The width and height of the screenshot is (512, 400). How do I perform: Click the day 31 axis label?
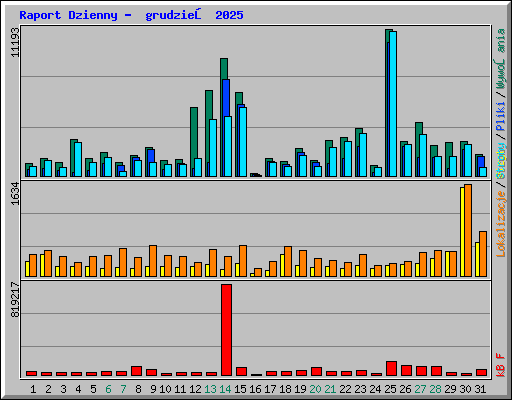pos(480,389)
